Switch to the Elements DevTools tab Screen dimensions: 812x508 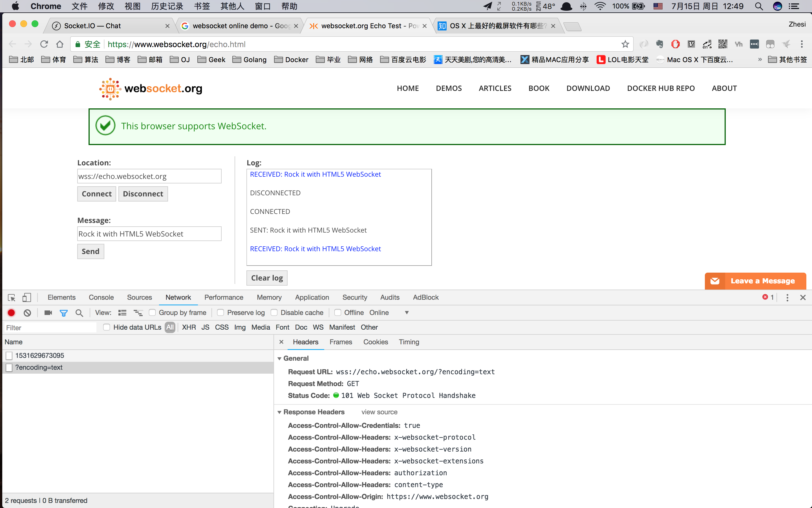tap(61, 297)
